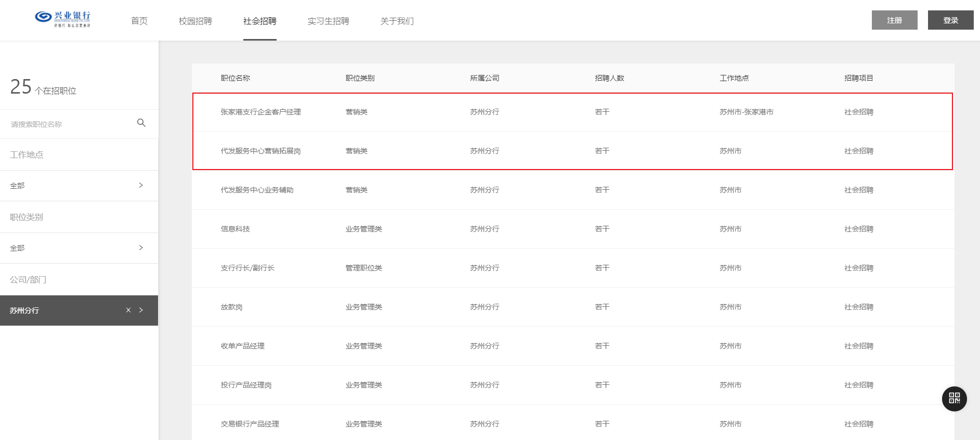Open the 实习生招聘 tab

coord(329,21)
